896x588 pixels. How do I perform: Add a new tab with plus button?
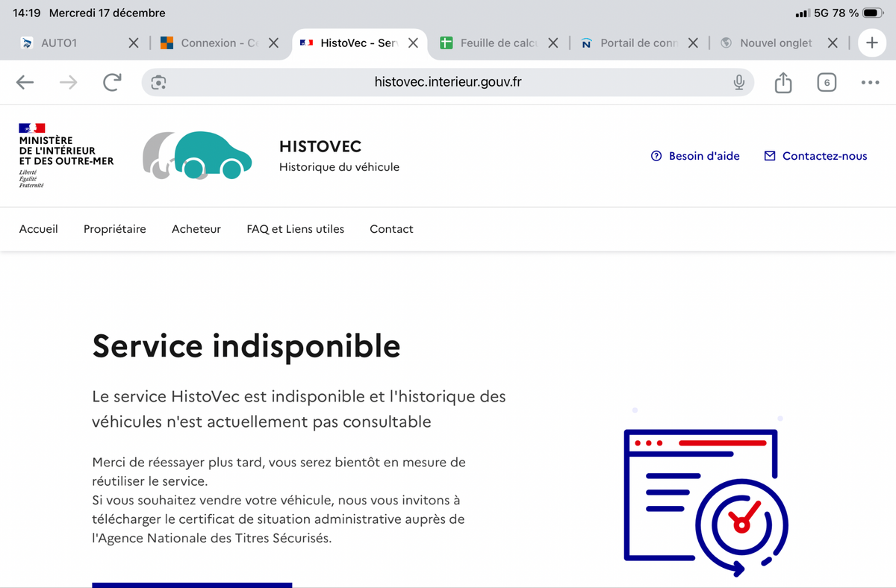(871, 43)
